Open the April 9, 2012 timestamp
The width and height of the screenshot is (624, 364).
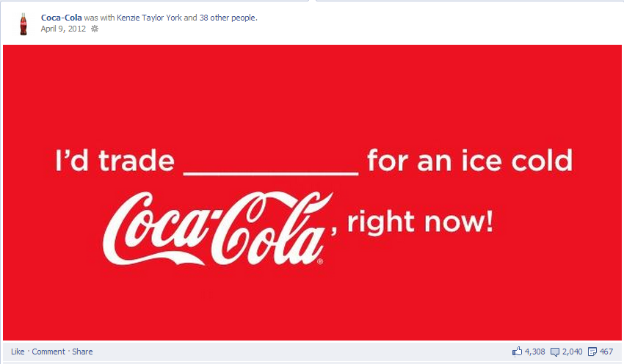click(63, 29)
